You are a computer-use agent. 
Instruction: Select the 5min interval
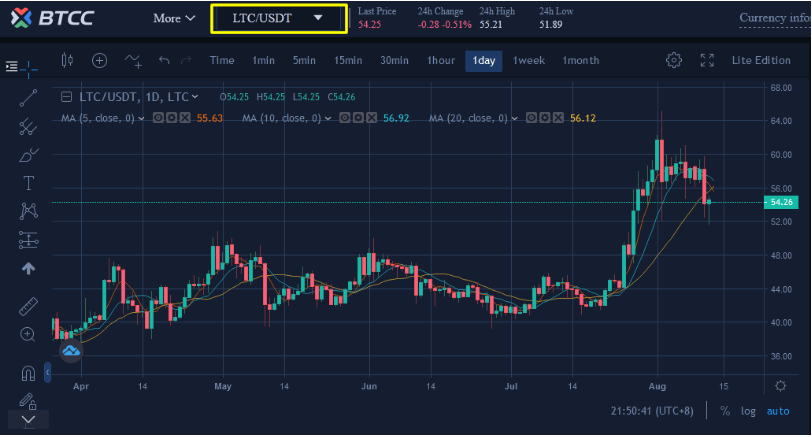tap(304, 61)
